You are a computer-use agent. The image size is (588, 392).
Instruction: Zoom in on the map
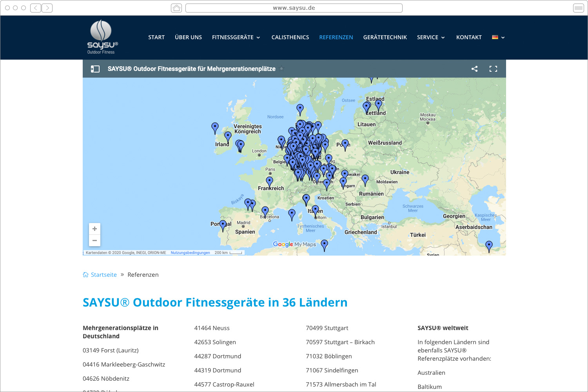point(94,229)
